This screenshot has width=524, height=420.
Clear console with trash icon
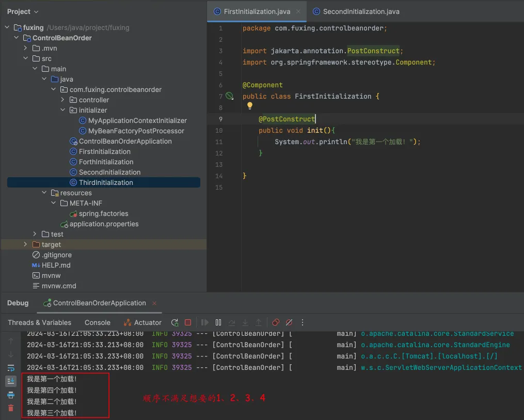(x=11, y=408)
